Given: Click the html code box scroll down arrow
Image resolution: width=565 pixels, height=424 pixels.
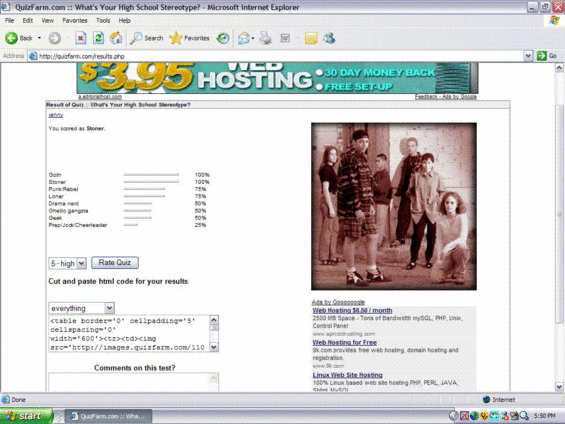Looking at the screenshot, I should click(214, 347).
